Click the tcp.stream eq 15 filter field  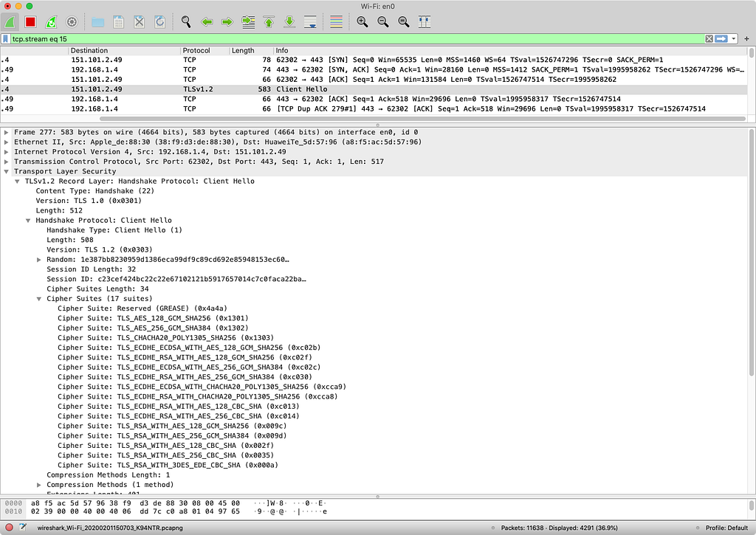(x=357, y=38)
